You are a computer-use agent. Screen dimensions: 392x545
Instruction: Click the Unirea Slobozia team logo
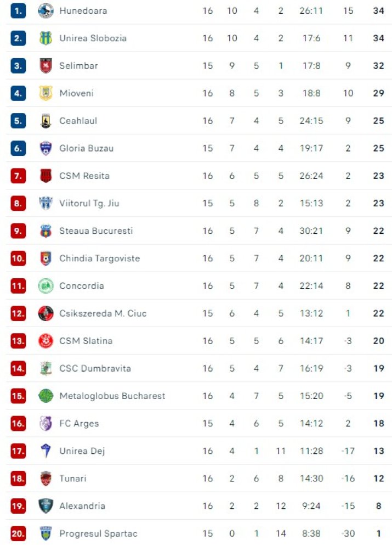pyautogui.click(x=46, y=38)
